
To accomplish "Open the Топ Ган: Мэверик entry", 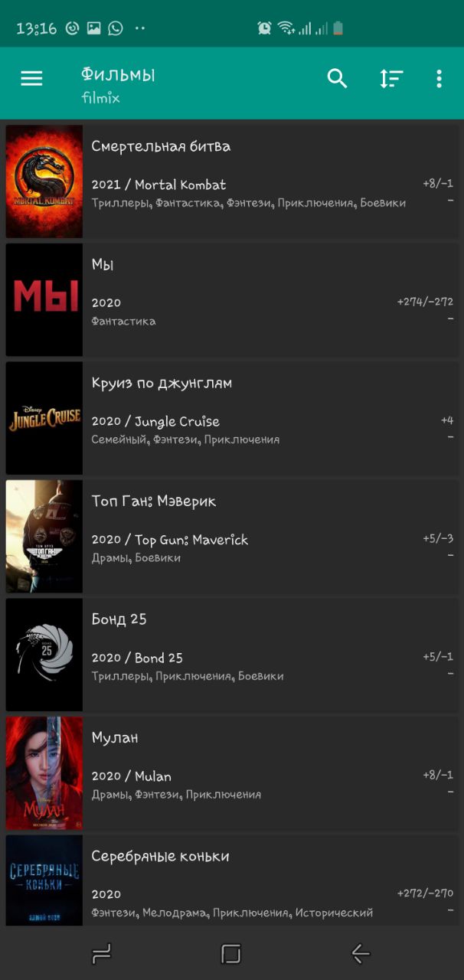I will pos(232,536).
